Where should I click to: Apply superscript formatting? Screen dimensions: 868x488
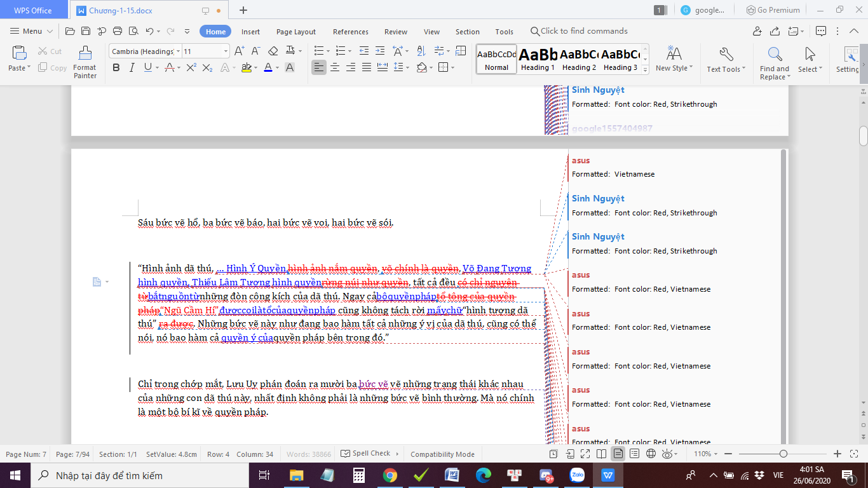tap(191, 67)
